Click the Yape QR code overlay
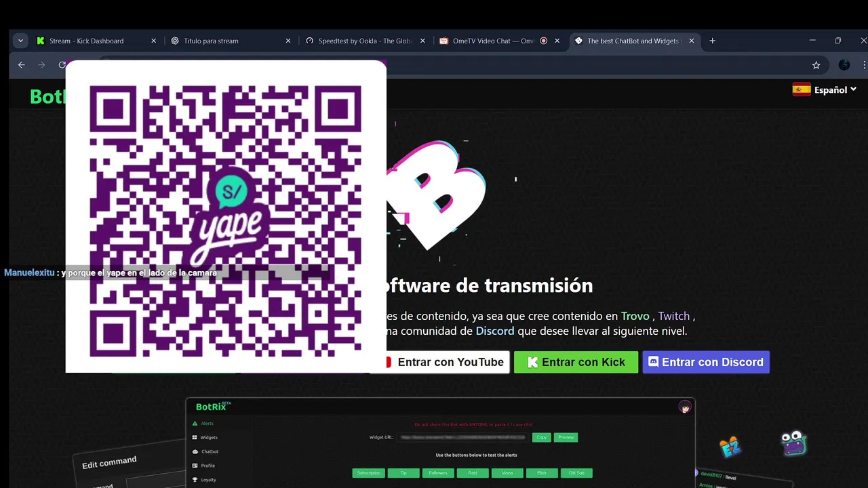Image resolution: width=868 pixels, height=488 pixels. click(x=226, y=216)
